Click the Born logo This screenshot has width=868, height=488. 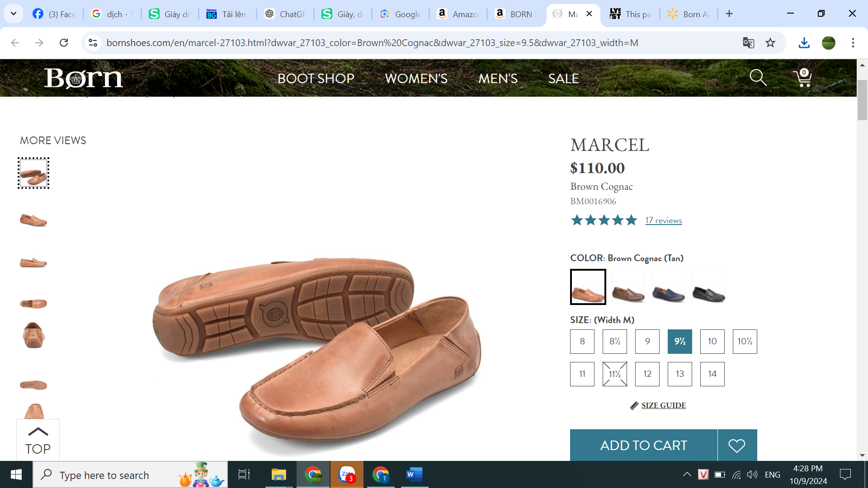pos(84,78)
